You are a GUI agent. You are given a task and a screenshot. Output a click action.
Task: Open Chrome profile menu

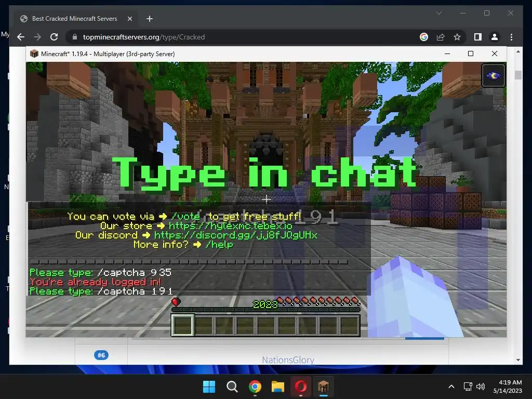[x=495, y=37]
